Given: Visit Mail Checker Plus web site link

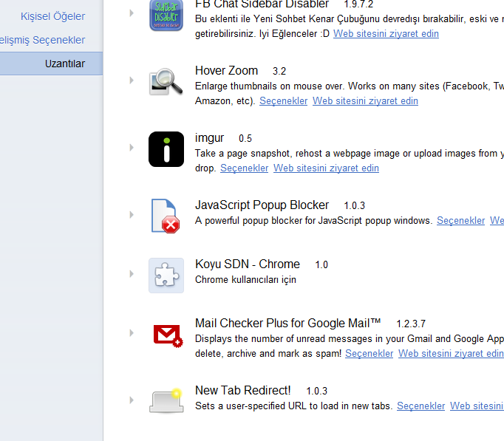Looking at the screenshot, I should [x=451, y=354].
